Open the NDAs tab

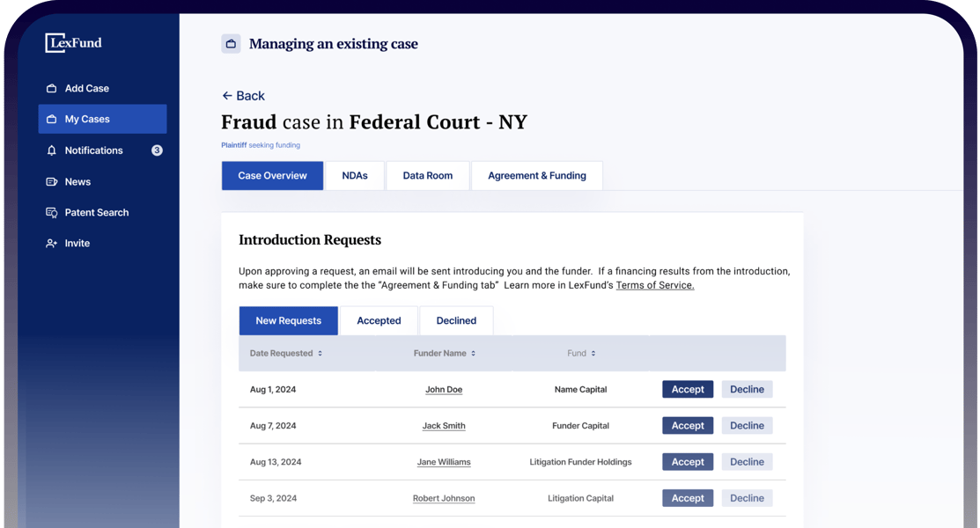pos(355,176)
